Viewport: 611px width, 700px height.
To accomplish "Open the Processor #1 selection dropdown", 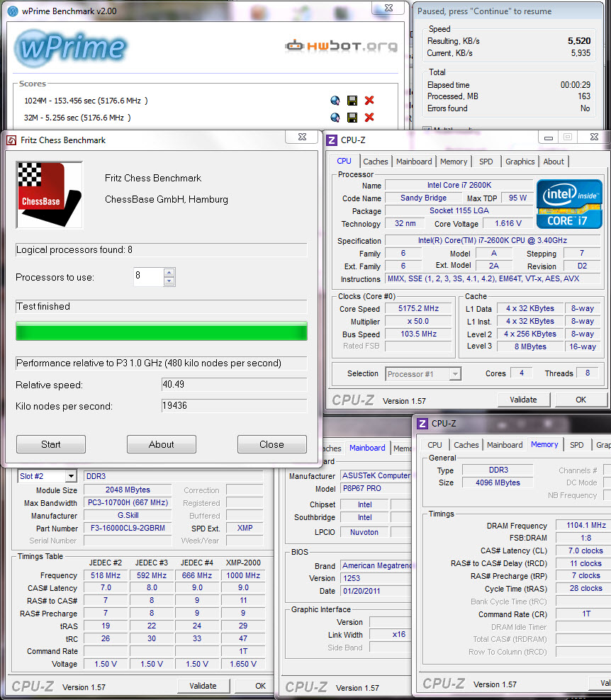I will 454,374.
